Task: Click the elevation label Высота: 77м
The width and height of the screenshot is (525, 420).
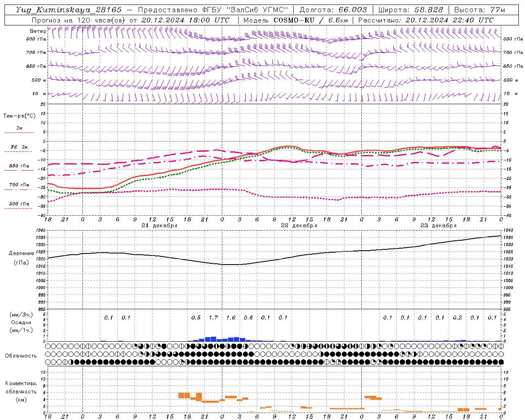Action: coord(479,10)
